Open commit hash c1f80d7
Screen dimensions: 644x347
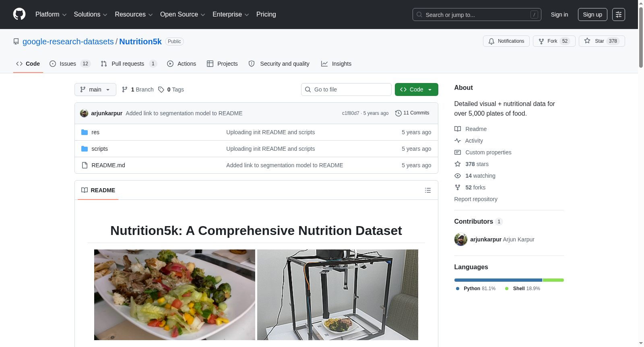coord(351,113)
